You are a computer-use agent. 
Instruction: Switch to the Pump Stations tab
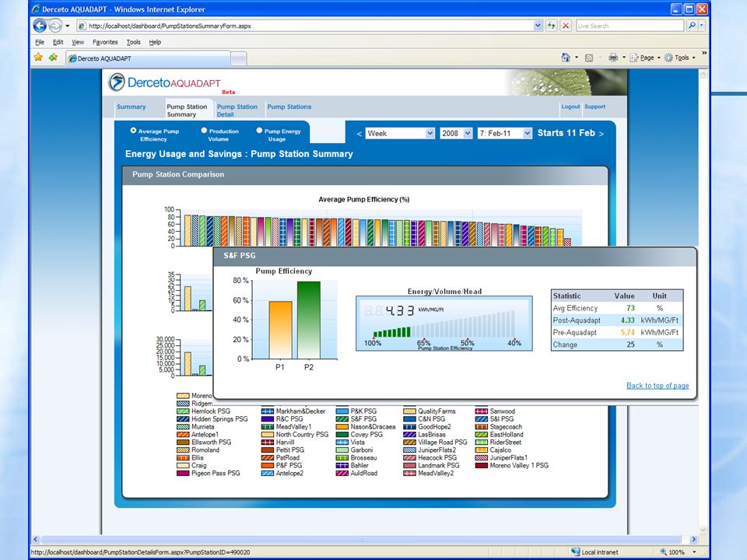pyautogui.click(x=289, y=107)
